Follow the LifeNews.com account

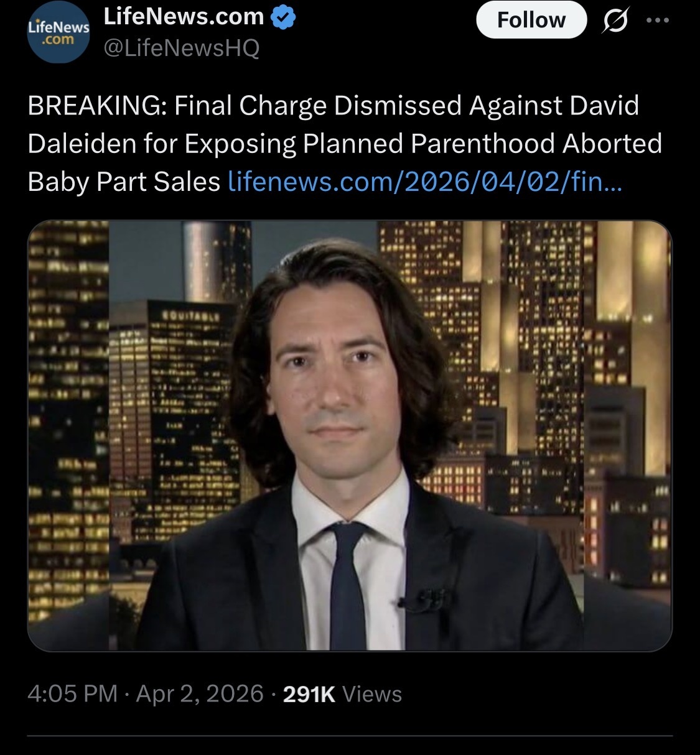click(x=531, y=20)
